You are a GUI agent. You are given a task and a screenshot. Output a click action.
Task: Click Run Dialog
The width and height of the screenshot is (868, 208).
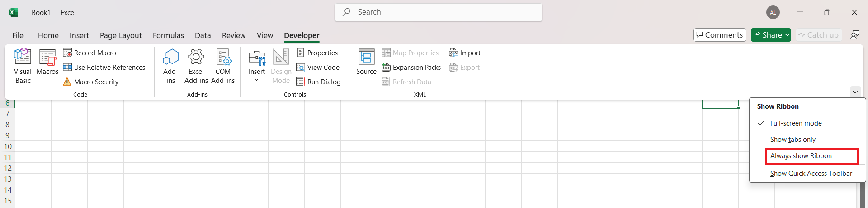point(319,82)
